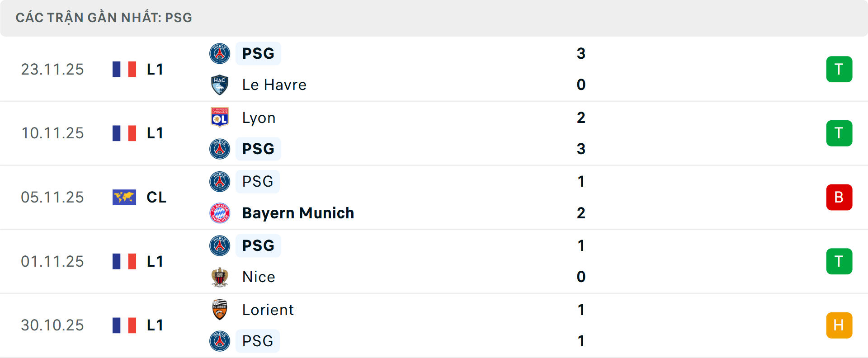Click the Le Havre club crest
This screenshot has width=868, height=358.
pyautogui.click(x=220, y=85)
